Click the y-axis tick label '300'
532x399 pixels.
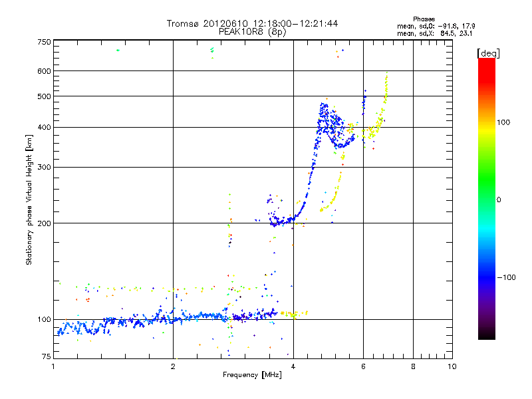(x=44, y=168)
